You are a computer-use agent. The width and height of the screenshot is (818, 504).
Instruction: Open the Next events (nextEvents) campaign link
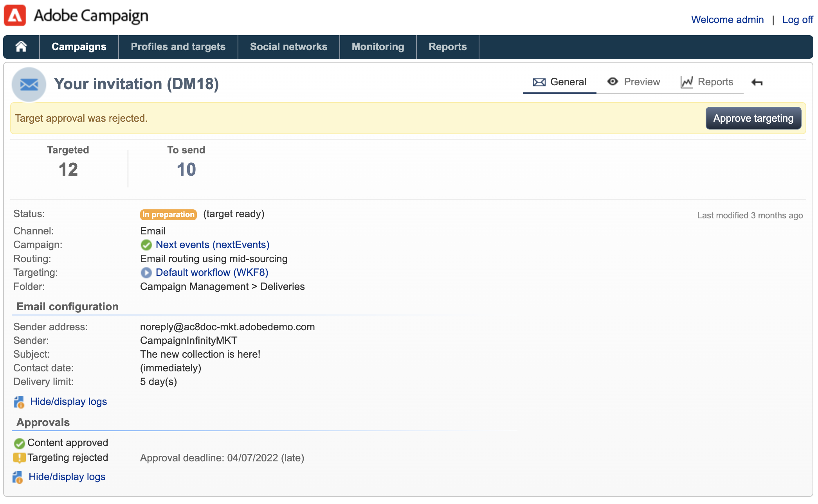coord(213,245)
